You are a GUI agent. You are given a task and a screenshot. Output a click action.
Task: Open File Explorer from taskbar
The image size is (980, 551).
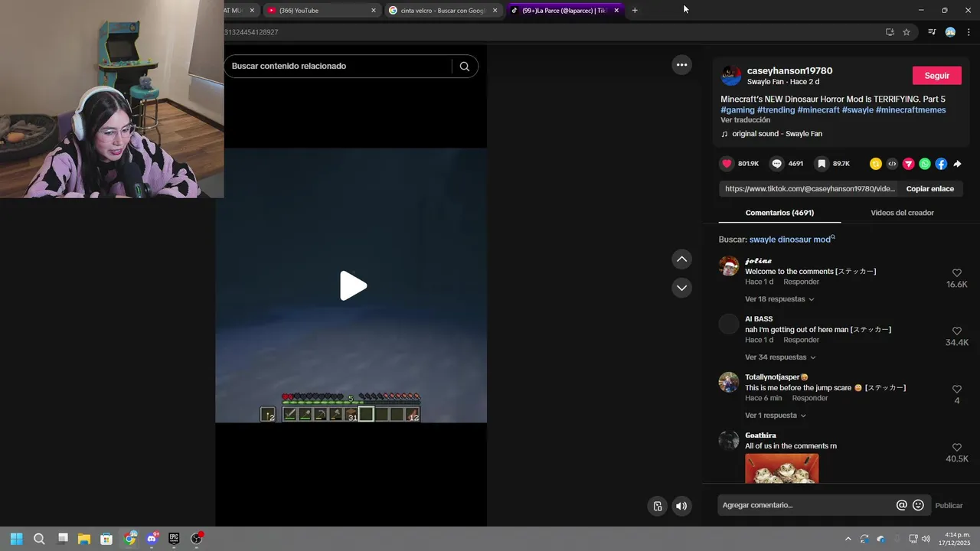tap(84, 539)
